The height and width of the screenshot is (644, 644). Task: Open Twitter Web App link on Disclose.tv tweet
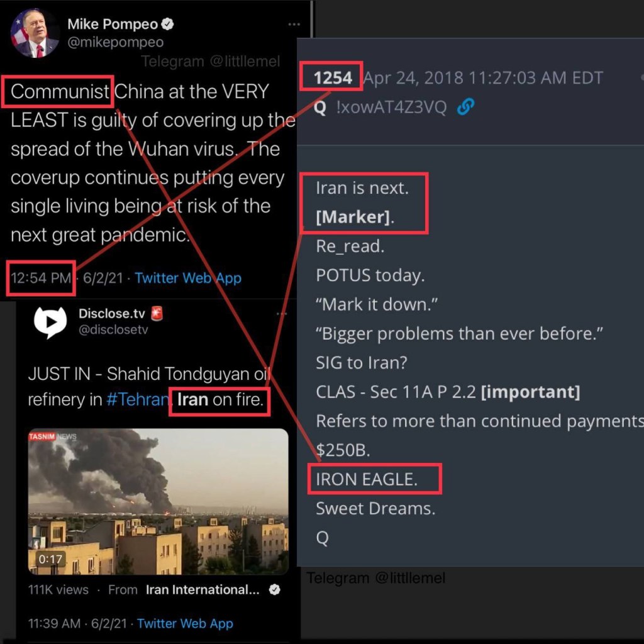[x=185, y=623]
